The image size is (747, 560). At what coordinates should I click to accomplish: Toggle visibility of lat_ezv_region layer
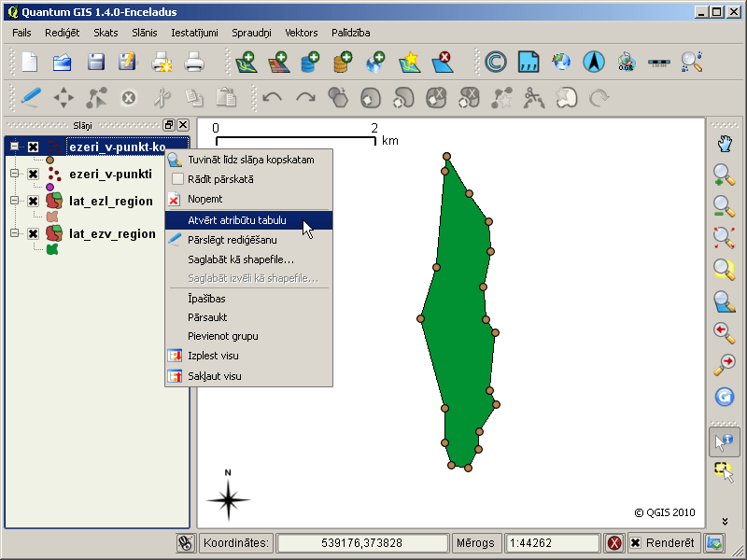pos(33,234)
